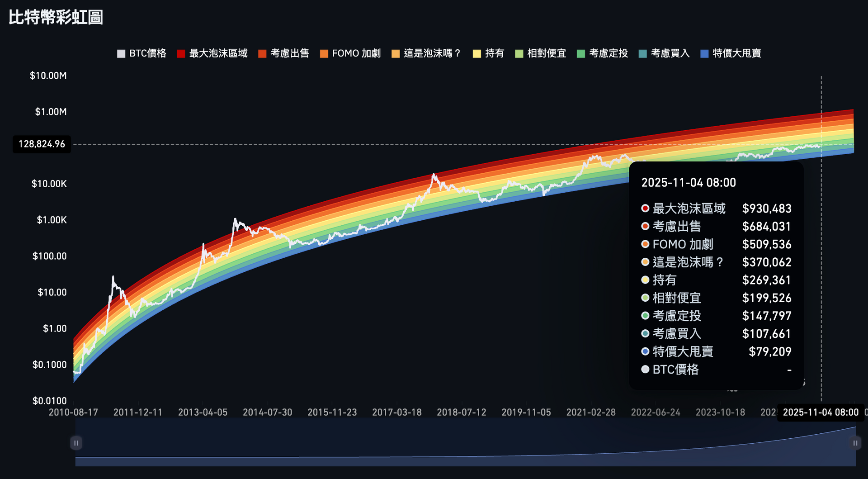Click the right handle of the minimap slider
The height and width of the screenshot is (479, 868).
855,443
